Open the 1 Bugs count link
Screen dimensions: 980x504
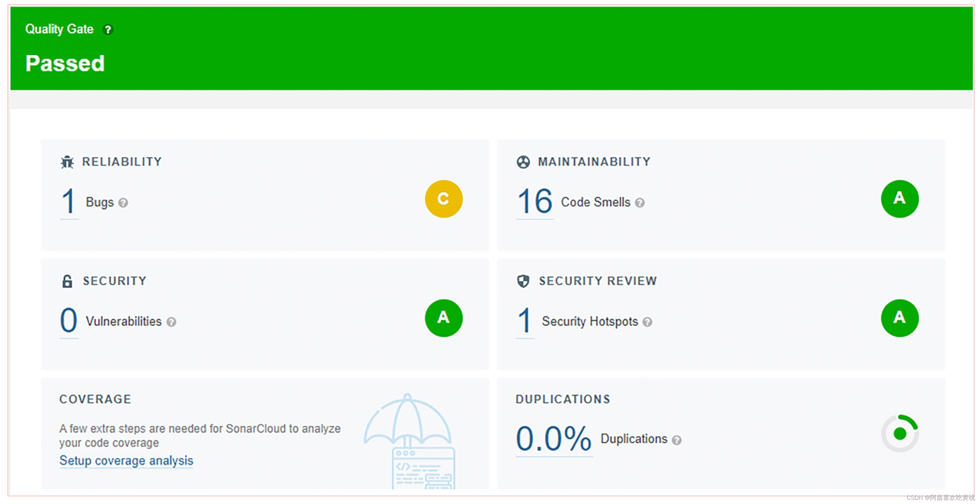coord(68,201)
